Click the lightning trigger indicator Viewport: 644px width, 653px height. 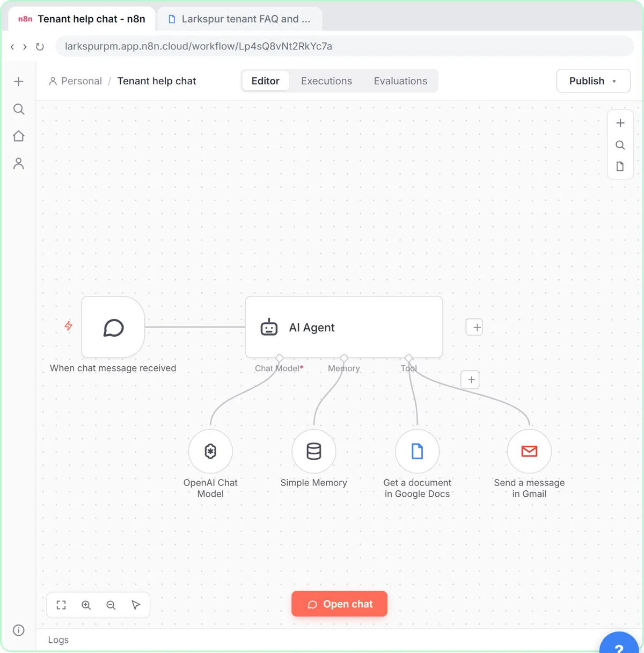tap(69, 325)
